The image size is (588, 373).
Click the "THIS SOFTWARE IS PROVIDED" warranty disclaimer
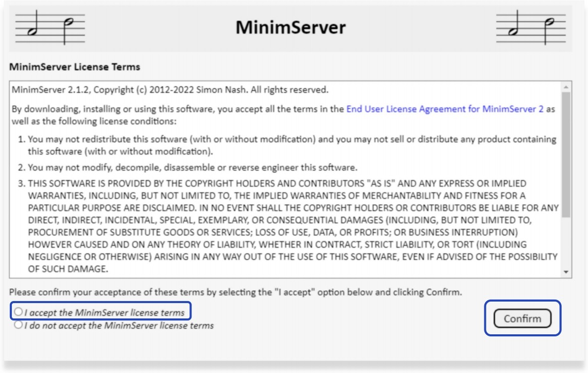coord(293,226)
